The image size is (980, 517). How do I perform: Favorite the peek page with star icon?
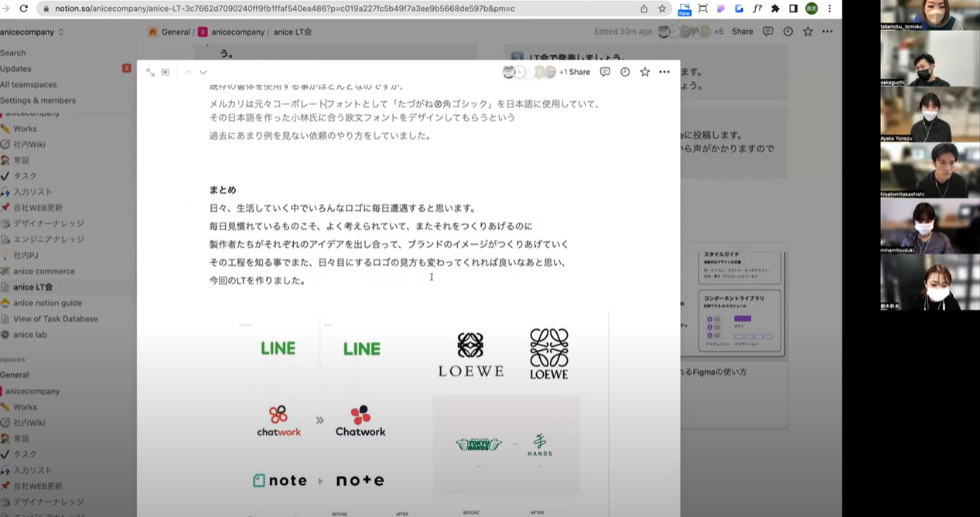tap(644, 72)
